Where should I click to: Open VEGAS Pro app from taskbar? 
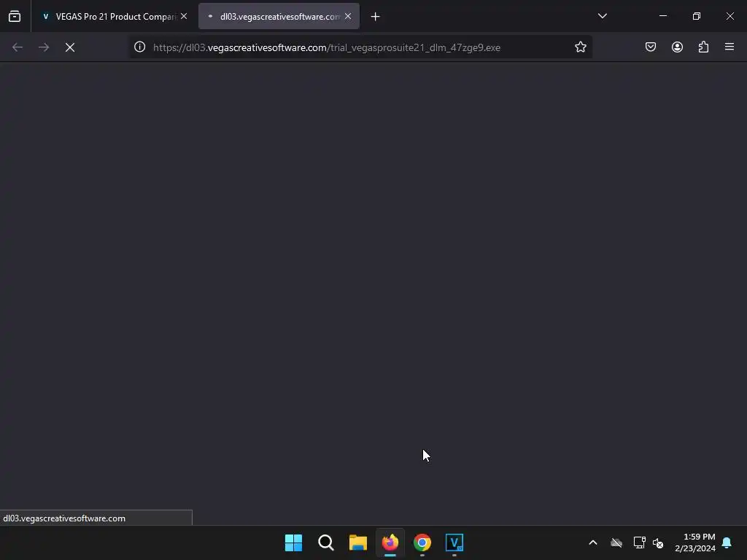tap(454, 542)
